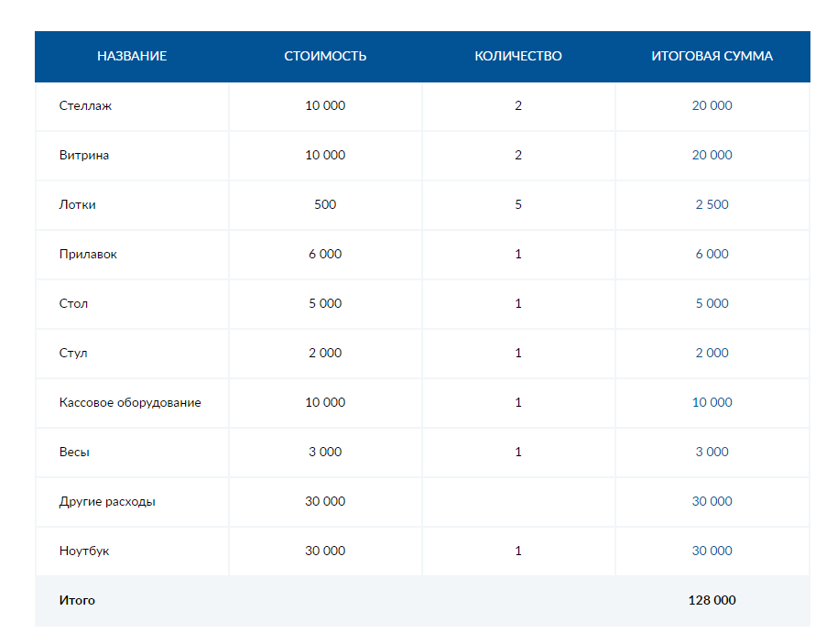
Task: Select the Весы total 3 000
Action: 712,452
